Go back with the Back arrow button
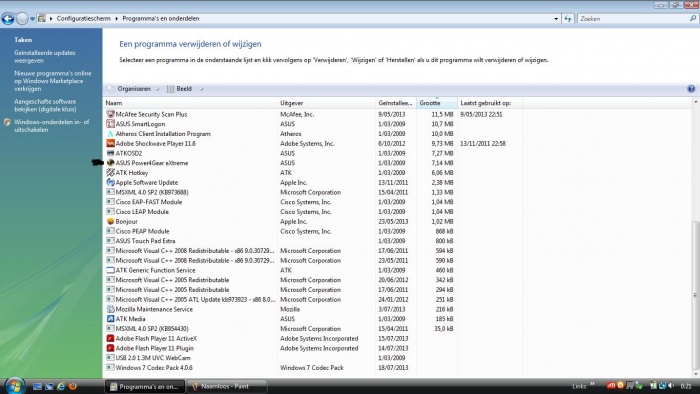700x394 pixels. click(8, 19)
